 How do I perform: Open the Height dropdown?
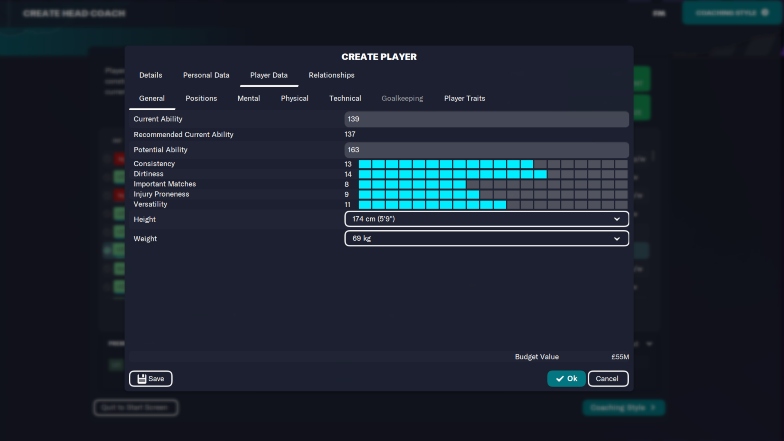[x=486, y=219]
